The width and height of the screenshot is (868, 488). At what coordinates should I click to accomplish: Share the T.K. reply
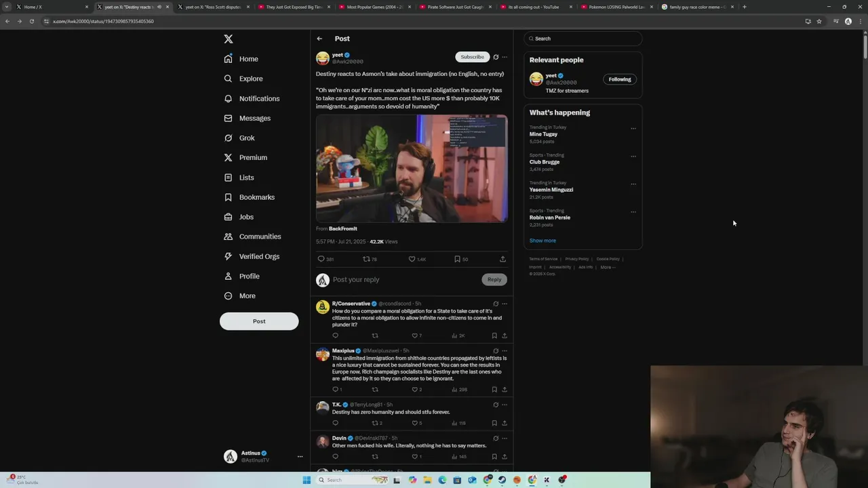point(504,423)
